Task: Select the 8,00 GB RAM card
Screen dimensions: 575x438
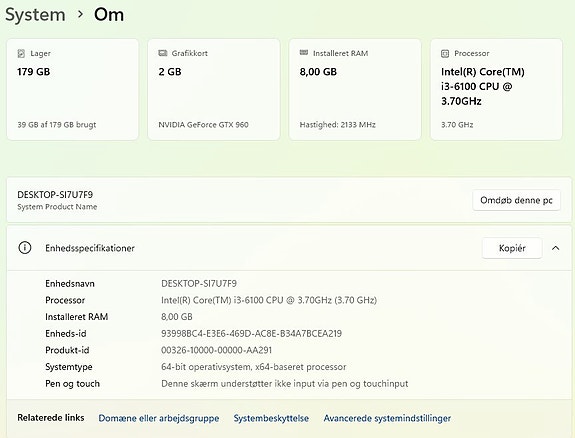Action: [x=355, y=90]
